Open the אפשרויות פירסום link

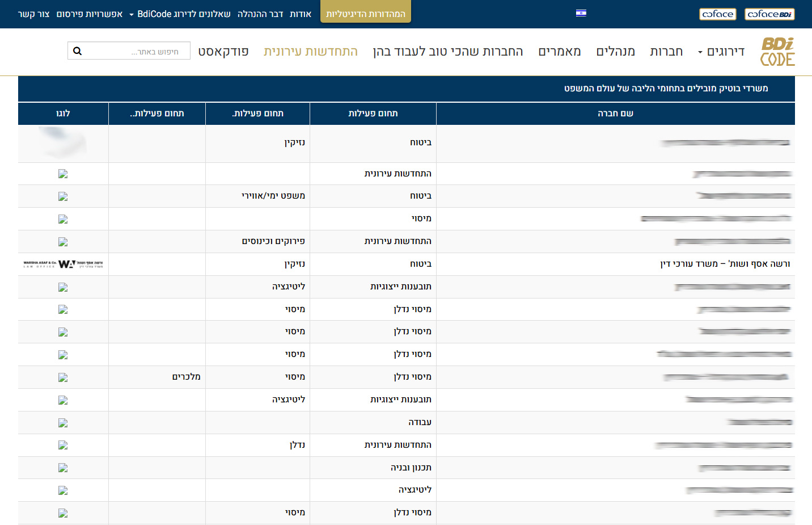point(90,14)
